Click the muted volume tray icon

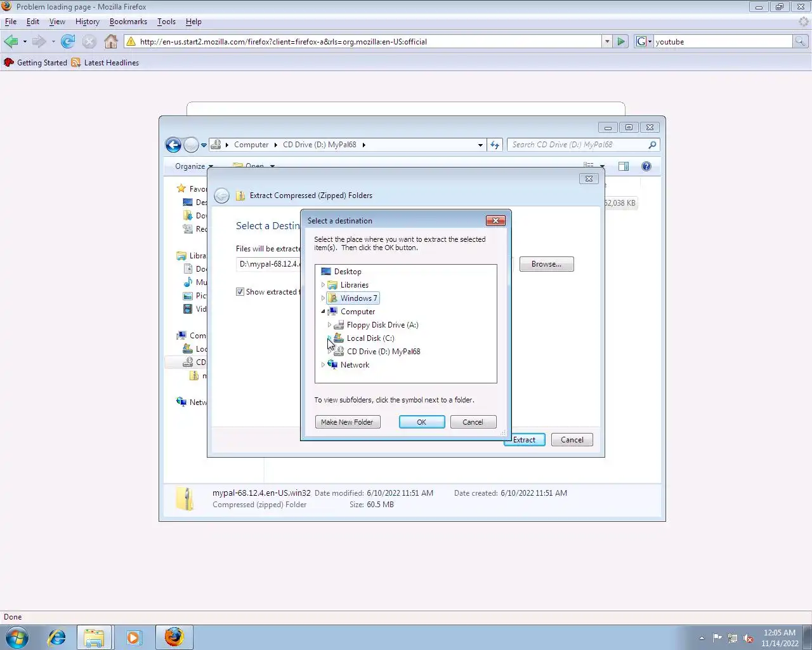tap(749, 638)
